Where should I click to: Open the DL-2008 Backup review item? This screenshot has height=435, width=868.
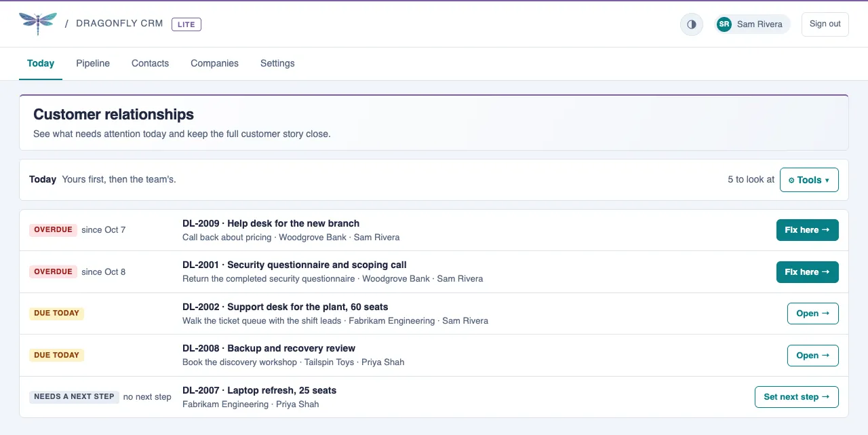812,356
